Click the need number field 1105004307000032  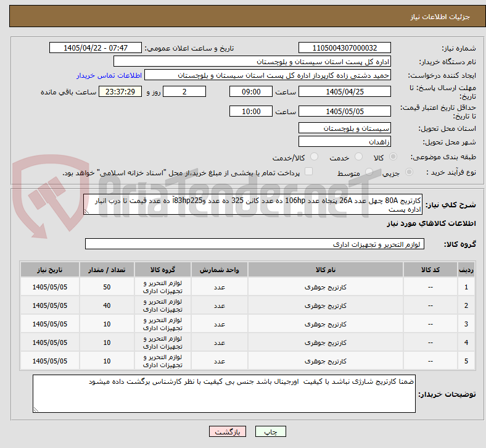pos(345,48)
